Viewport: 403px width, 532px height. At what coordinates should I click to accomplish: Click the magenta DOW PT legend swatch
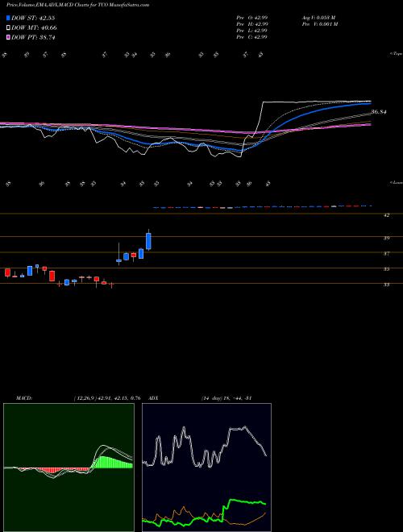(x=9, y=37)
